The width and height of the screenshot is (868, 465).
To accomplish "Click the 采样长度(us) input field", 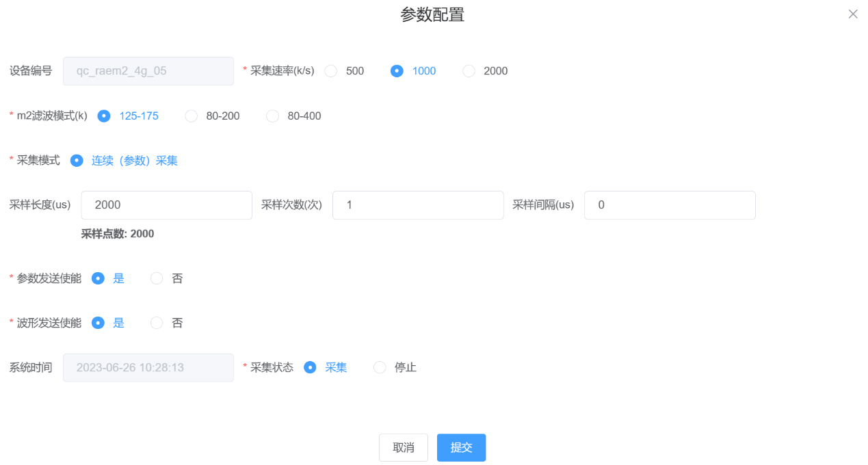I will 167,205.
